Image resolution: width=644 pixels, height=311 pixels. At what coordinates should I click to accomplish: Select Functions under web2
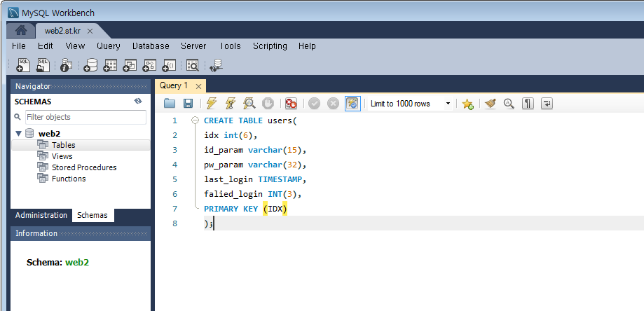pyautogui.click(x=69, y=179)
